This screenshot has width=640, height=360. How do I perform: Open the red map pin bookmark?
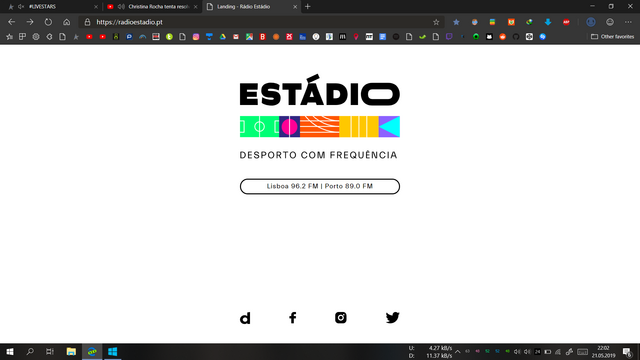click(356, 37)
